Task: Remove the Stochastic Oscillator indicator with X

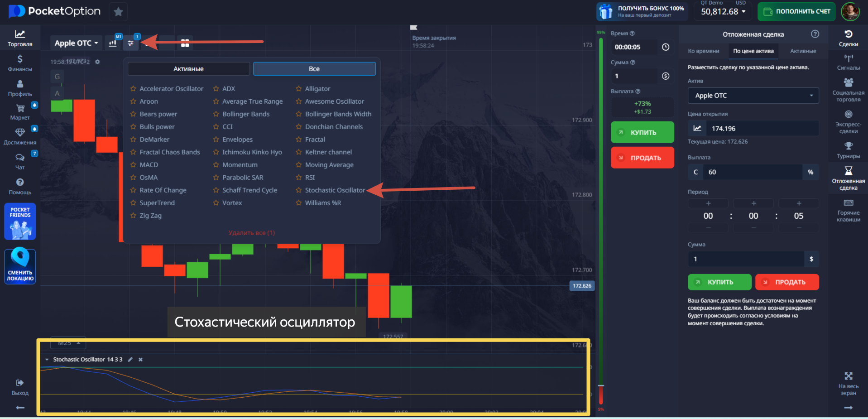Action: (140, 360)
